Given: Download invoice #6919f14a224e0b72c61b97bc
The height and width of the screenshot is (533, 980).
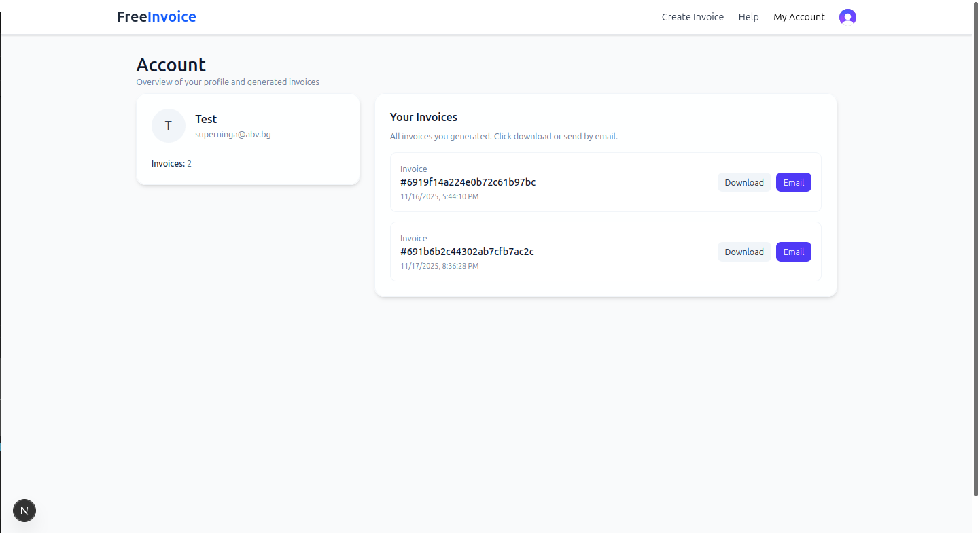Looking at the screenshot, I should 744,182.
